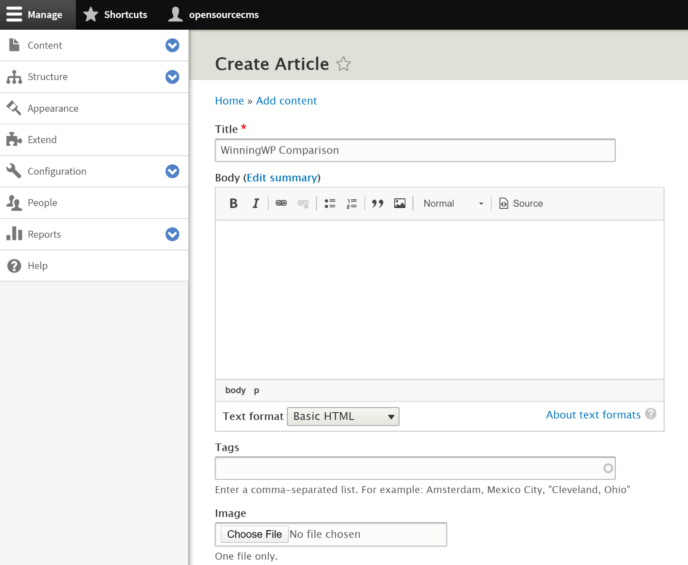The width and height of the screenshot is (688, 565).
Task: Insert a bulleted list
Action: point(330,203)
